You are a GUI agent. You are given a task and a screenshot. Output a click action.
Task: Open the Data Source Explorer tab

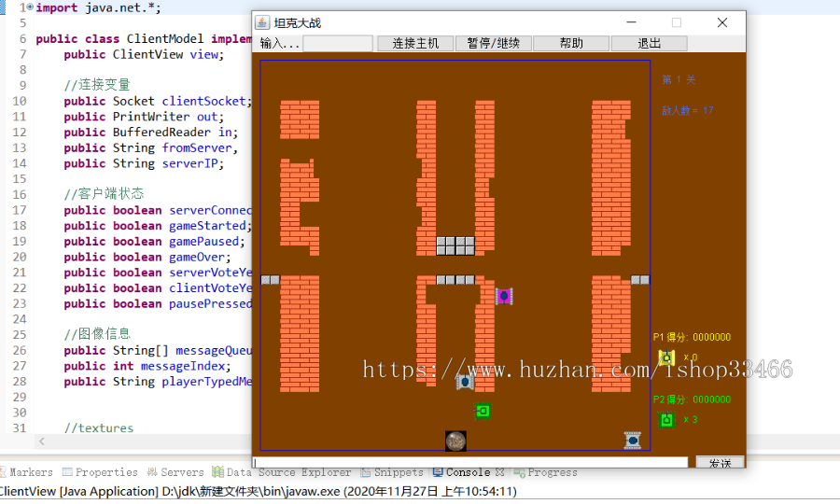282,472
